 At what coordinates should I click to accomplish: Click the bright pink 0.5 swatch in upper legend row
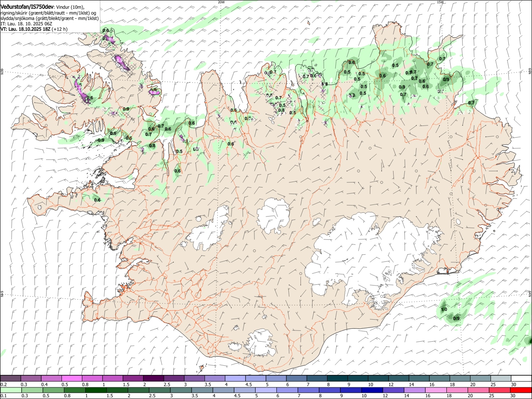click(71, 378)
